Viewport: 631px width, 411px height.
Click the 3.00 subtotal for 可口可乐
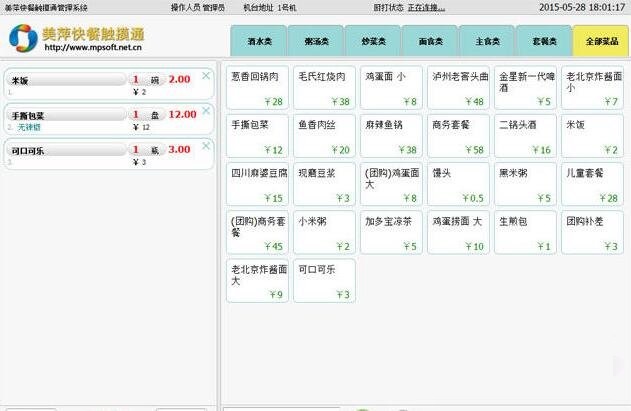point(179,149)
